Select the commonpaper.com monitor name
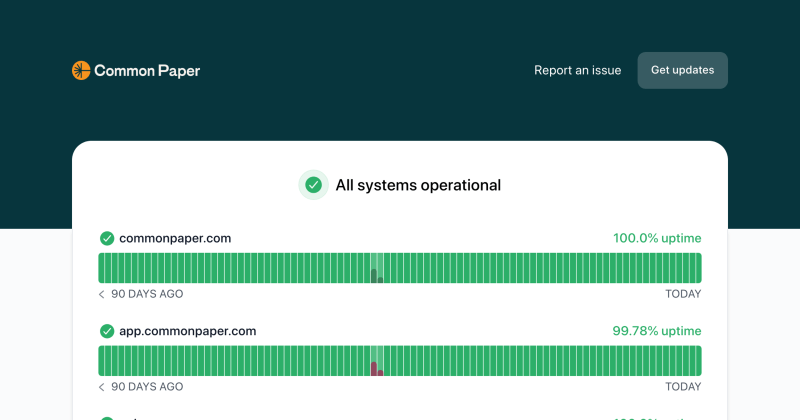The height and width of the screenshot is (420, 800). 175,238
